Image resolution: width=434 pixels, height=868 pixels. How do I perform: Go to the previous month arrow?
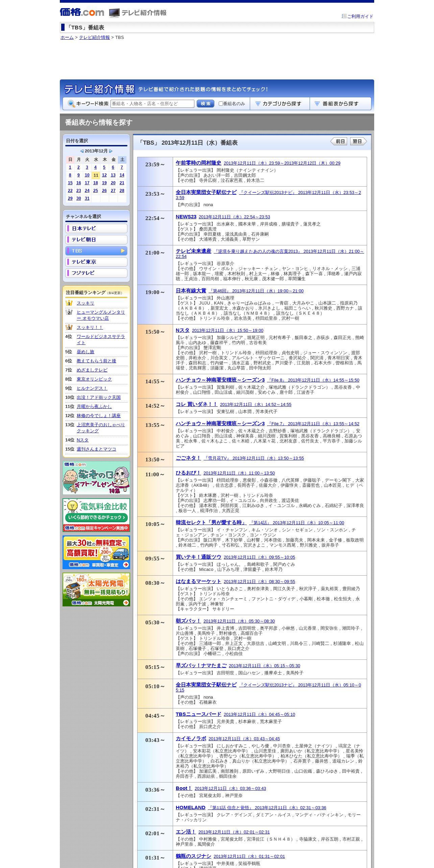82,151
